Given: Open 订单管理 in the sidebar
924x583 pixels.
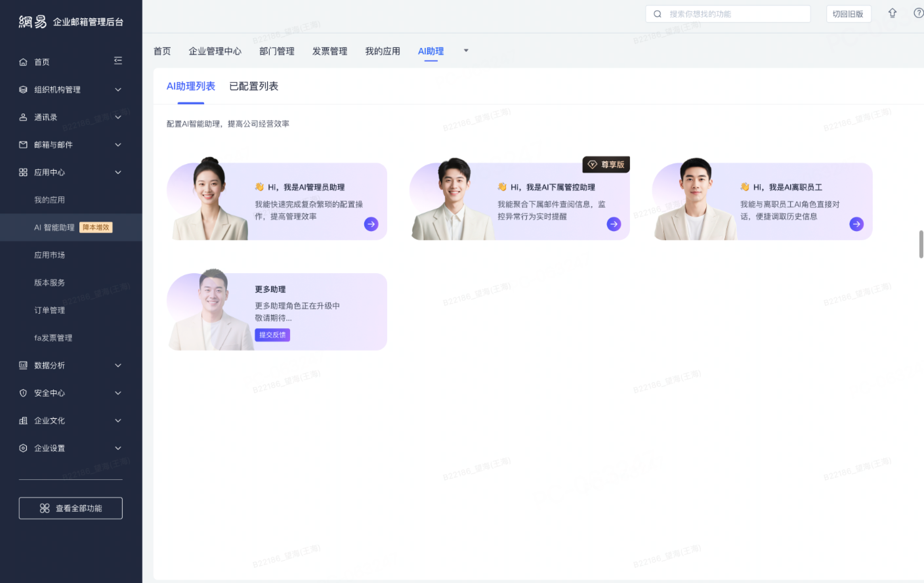Looking at the screenshot, I should pos(50,311).
